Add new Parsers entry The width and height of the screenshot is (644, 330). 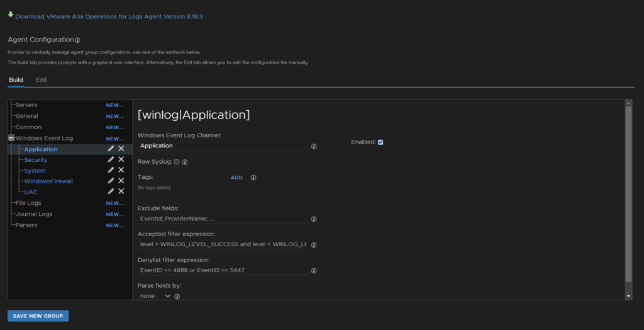[x=115, y=225]
